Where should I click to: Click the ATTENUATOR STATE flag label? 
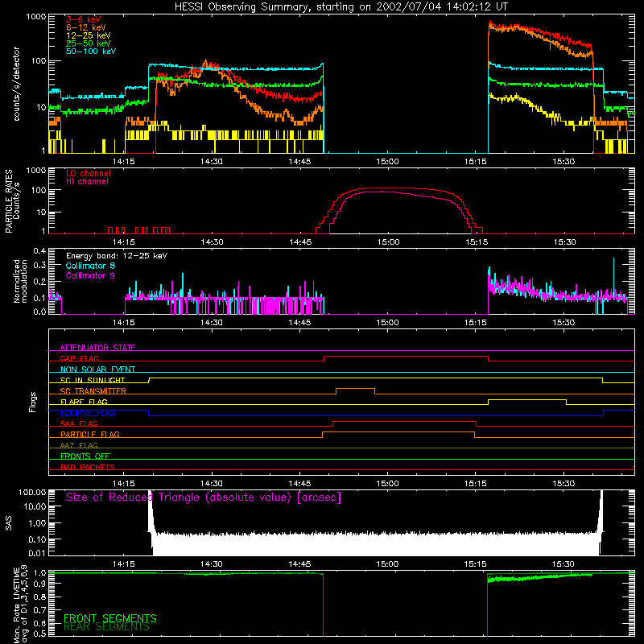[97, 348]
